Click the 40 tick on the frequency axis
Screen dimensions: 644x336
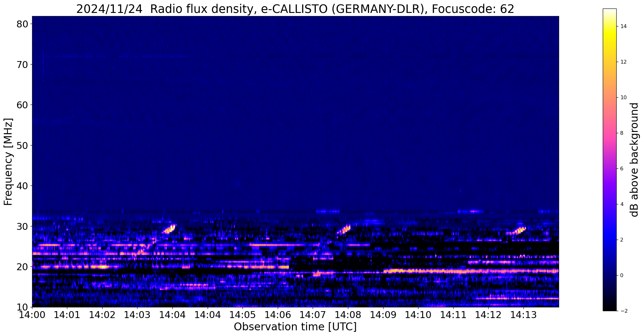[x=23, y=185]
